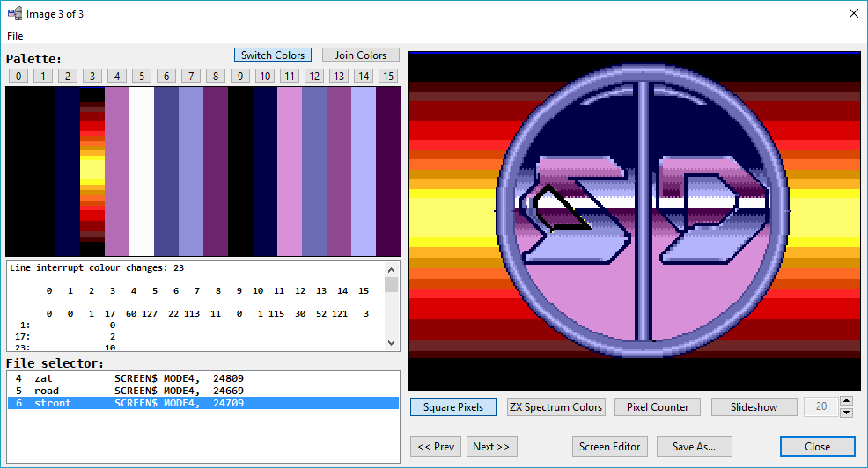Open the File menu
Screen dimensions: 868x468
[x=15, y=36]
